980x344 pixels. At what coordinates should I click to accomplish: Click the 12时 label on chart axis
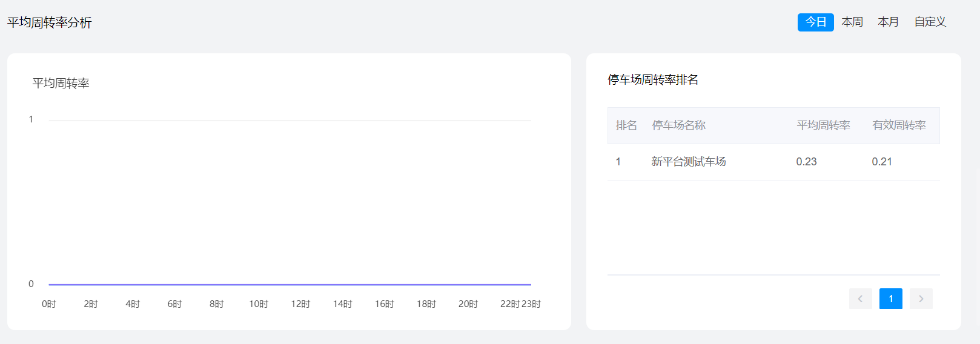point(300,304)
